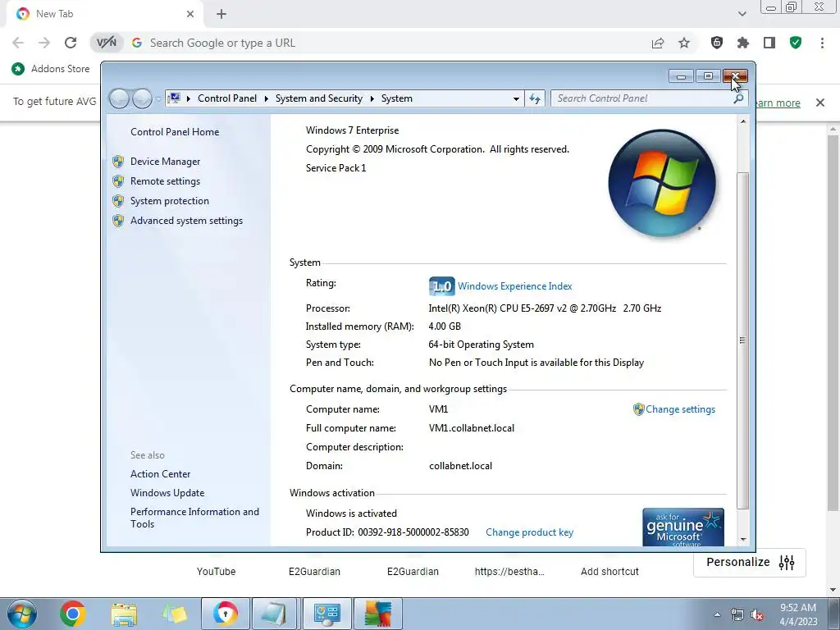840x630 pixels.
Task: Open Chrome tab search dropdown arrow
Action: 742,14
